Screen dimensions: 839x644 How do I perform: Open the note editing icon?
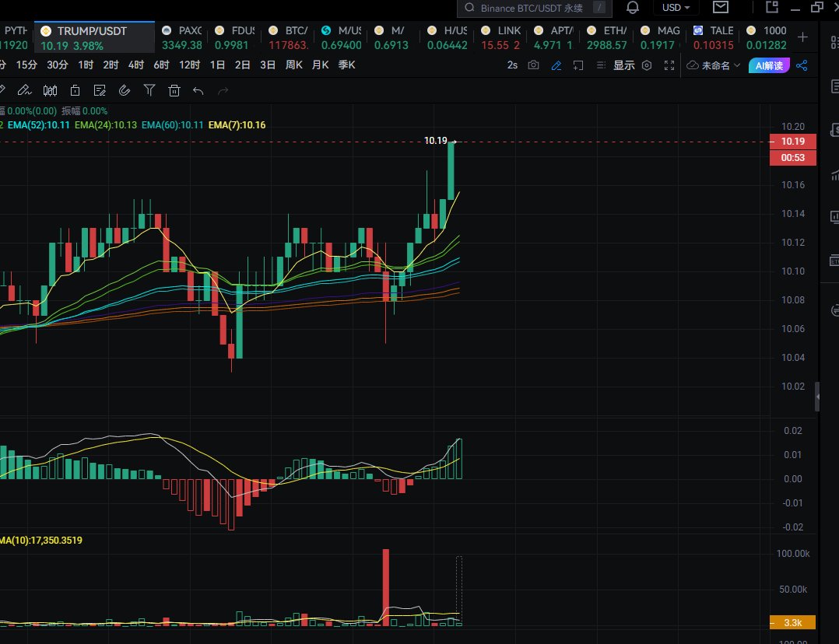(100, 90)
